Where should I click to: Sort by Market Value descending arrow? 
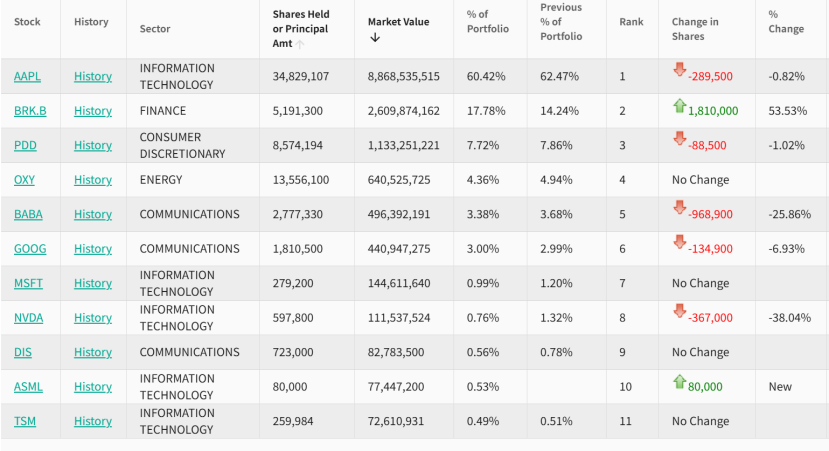click(x=375, y=38)
